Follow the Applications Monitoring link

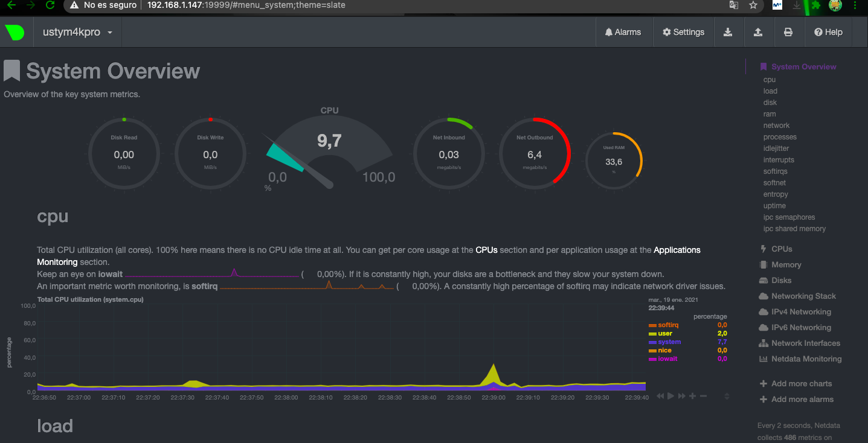677,250
